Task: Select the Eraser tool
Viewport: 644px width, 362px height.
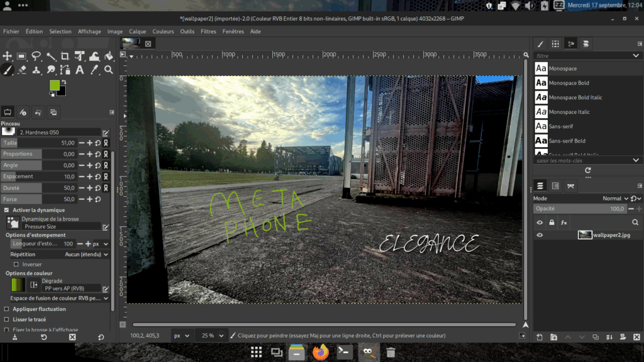Action: pyautogui.click(x=22, y=70)
